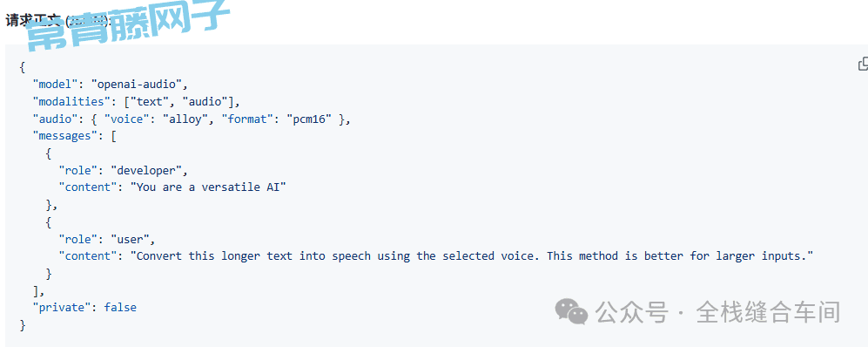Click the "developer" role value
The height and width of the screenshot is (347, 868).
pyautogui.click(x=146, y=170)
